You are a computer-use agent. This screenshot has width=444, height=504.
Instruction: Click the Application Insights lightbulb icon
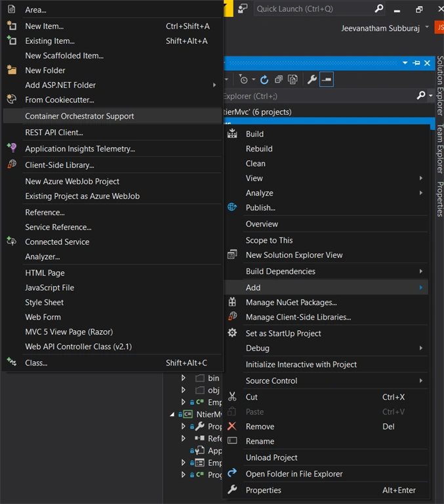tap(12, 148)
